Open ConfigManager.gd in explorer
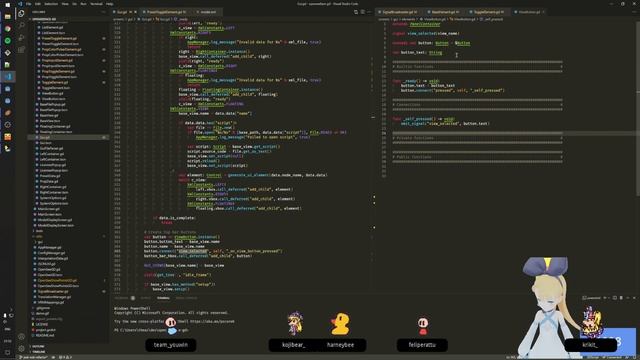 51,253
